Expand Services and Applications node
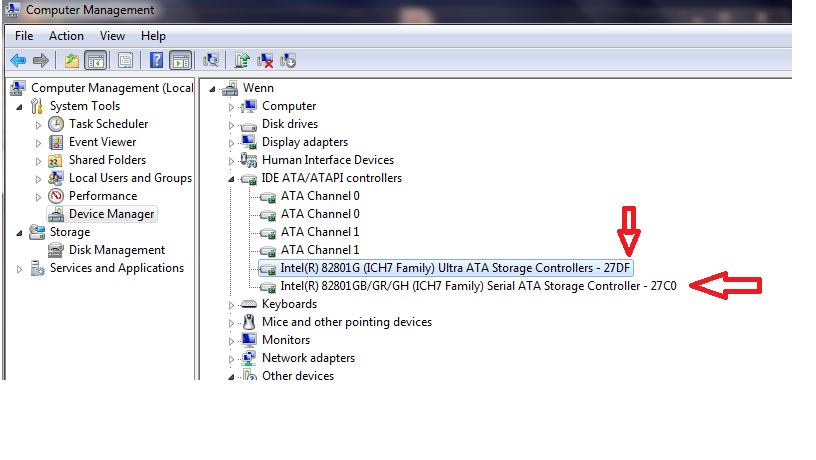The image size is (816, 460). tap(19, 269)
